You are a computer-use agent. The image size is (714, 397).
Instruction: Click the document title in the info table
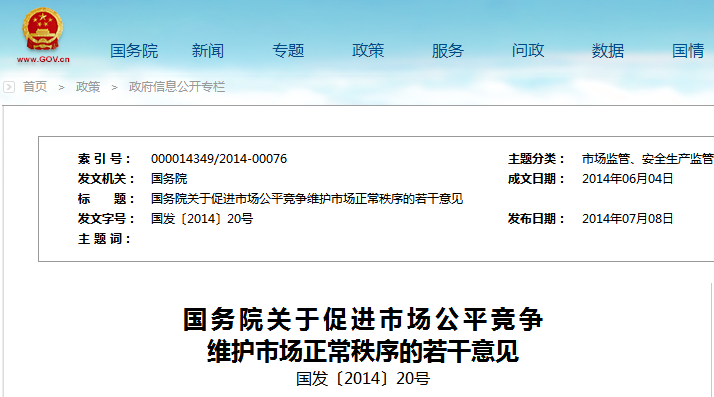[x=307, y=199]
